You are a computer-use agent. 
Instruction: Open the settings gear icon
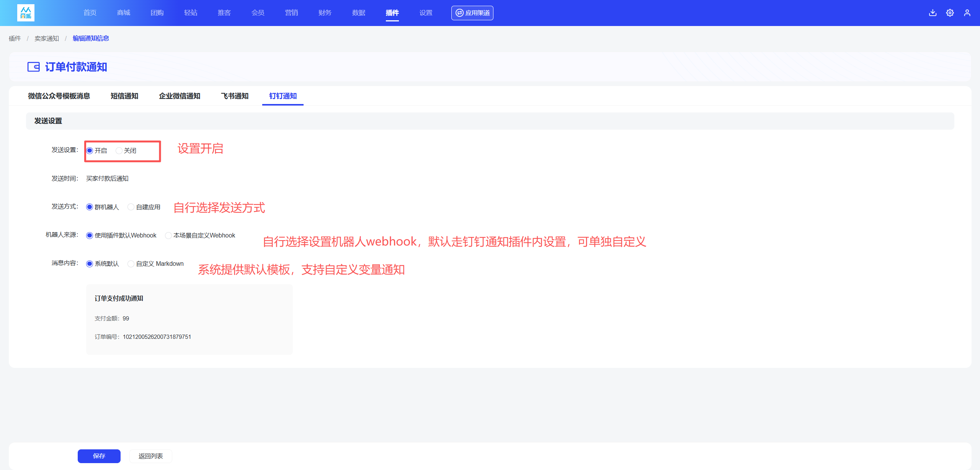point(950,13)
